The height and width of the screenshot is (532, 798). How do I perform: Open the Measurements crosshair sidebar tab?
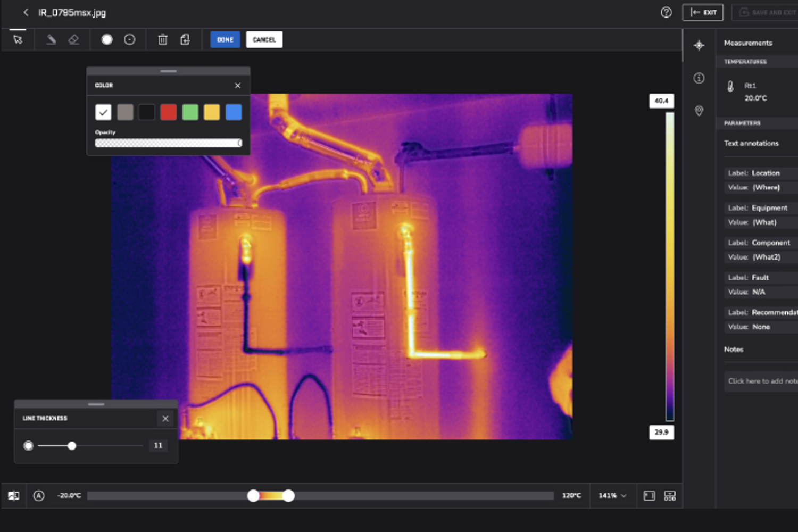(x=699, y=46)
